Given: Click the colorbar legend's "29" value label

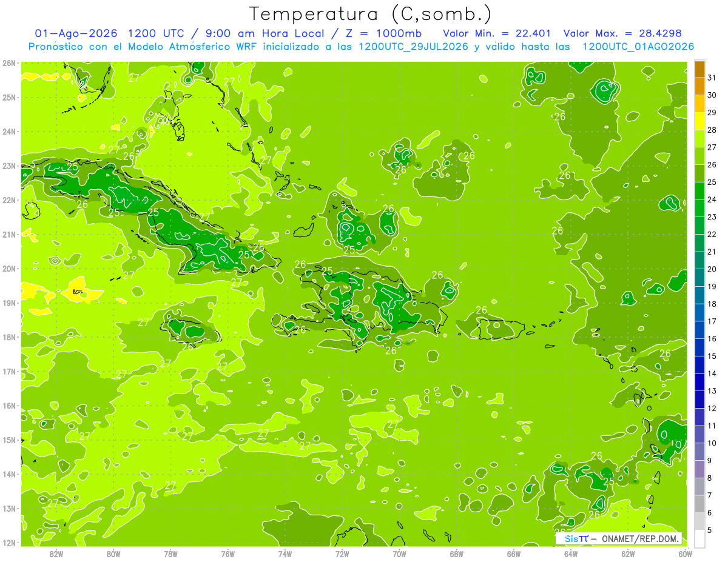Looking at the screenshot, I should 712,112.
